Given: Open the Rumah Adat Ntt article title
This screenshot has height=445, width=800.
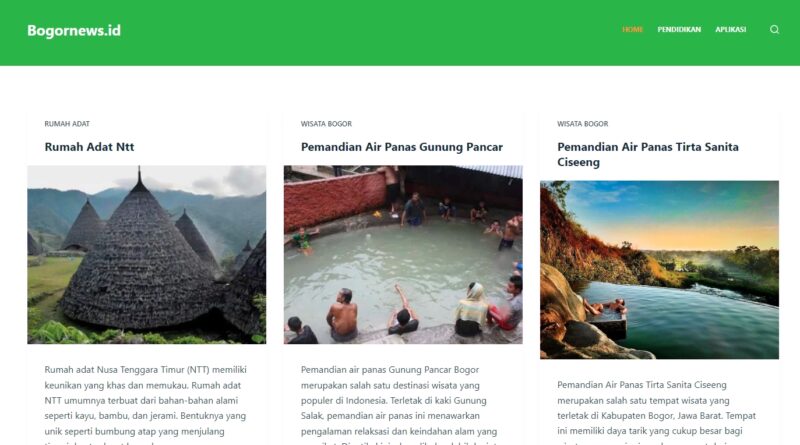Looking at the screenshot, I should [89, 147].
